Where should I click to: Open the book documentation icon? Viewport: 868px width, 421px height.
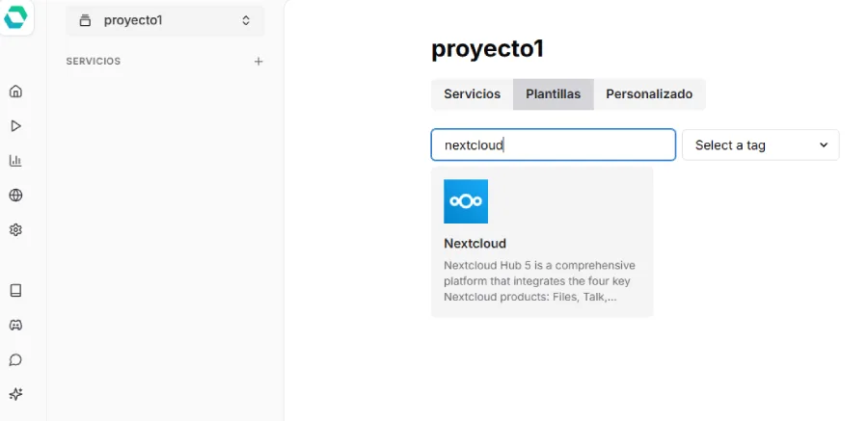tap(15, 290)
